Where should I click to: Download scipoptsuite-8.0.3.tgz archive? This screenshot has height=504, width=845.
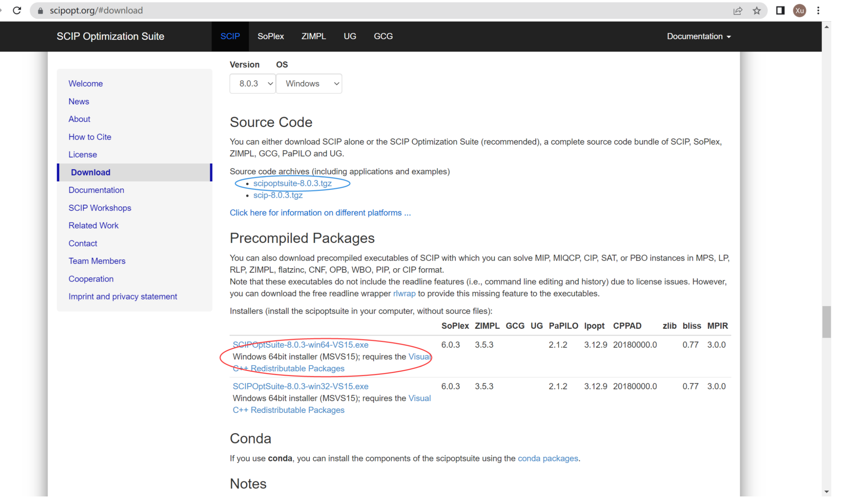(292, 183)
